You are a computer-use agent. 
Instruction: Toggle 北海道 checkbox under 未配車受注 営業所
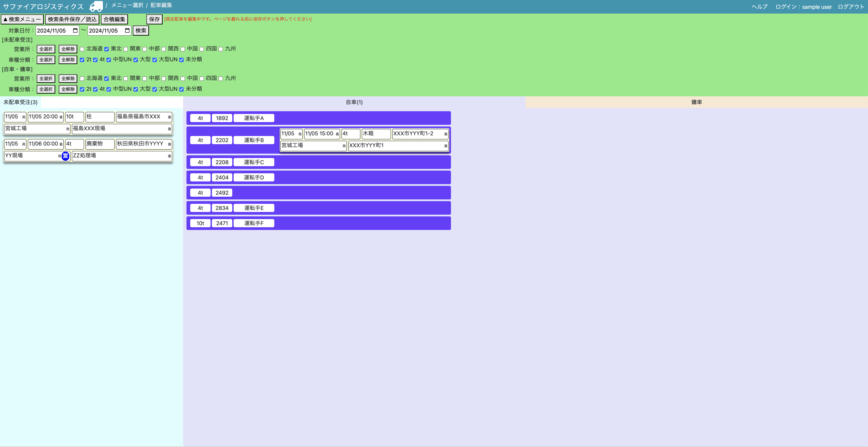[82, 49]
